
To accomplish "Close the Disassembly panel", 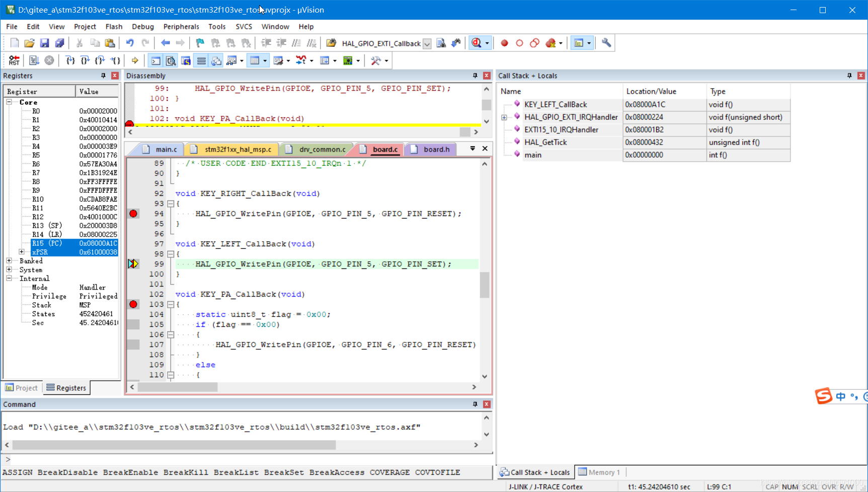I will click(487, 76).
